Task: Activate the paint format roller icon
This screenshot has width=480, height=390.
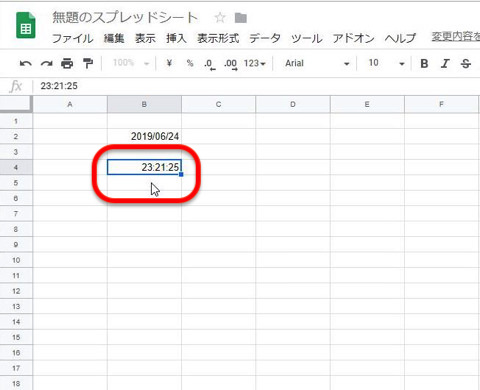Action: pyautogui.click(x=88, y=63)
